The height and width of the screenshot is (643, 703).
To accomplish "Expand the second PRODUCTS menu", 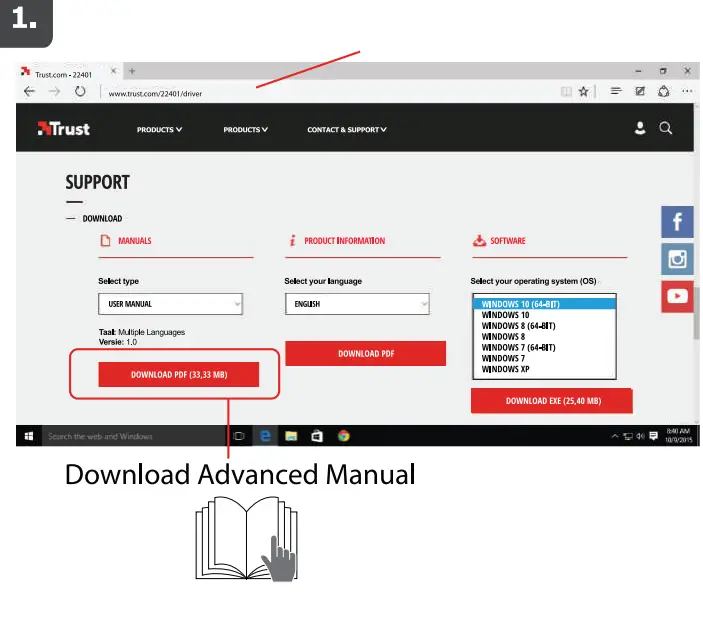I will pyautogui.click(x=246, y=130).
